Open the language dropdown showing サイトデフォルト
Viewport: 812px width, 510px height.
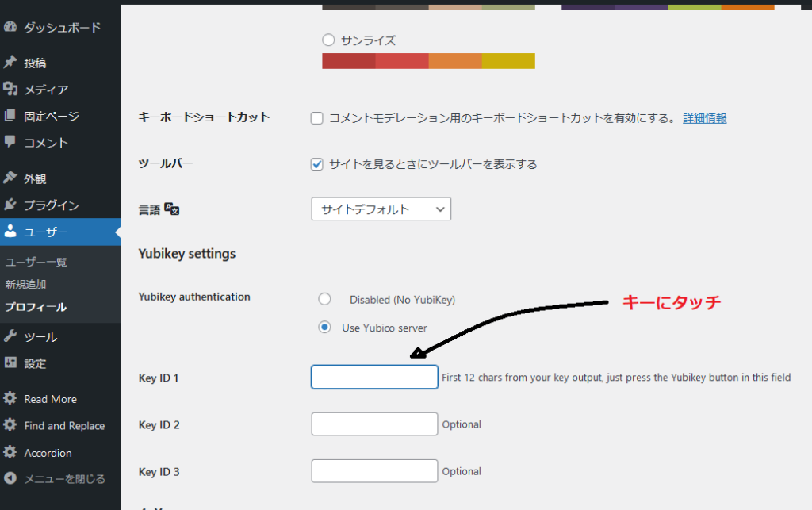point(381,209)
